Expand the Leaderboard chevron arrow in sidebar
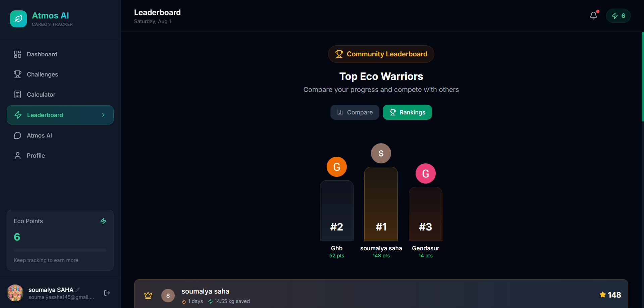The height and width of the screenshot is (308, 644). (x=103, y=115)
